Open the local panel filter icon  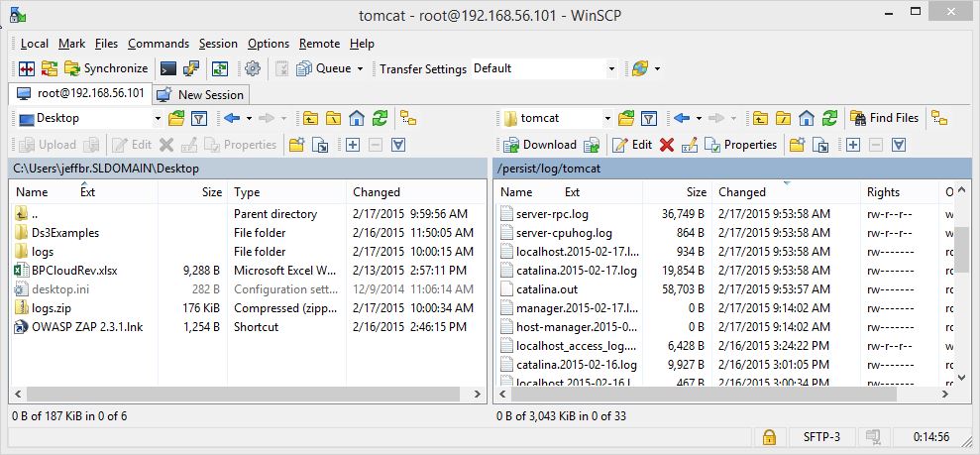pos(198,118)
